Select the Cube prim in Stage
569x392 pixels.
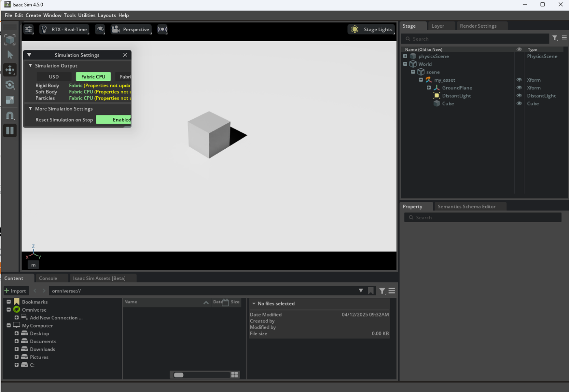pos(448,104)
